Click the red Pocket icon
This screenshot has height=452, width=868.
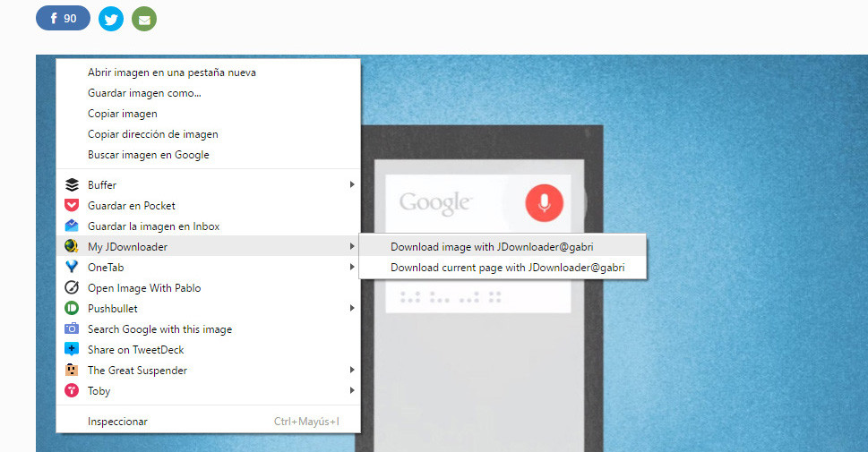click(73, 206)
